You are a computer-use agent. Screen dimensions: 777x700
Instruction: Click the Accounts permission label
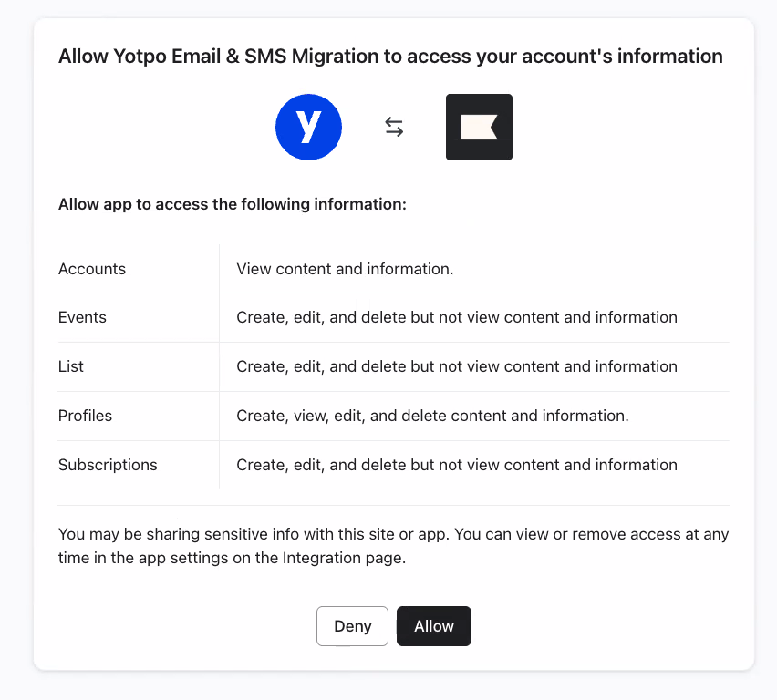pos(92,269)
